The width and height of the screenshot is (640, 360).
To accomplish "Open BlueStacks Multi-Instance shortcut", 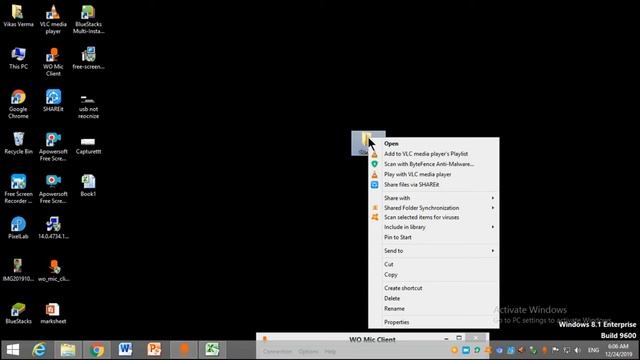I will tap(88, 19).
